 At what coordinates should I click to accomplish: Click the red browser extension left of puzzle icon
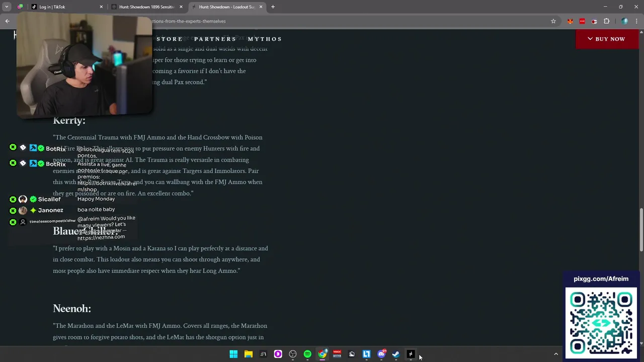tap(582, 21)
